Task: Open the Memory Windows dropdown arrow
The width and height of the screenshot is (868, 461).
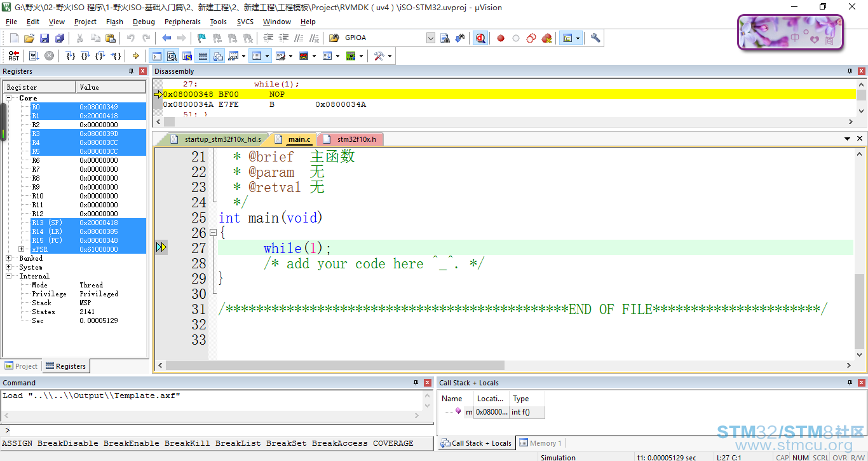Action: (268, 56)
